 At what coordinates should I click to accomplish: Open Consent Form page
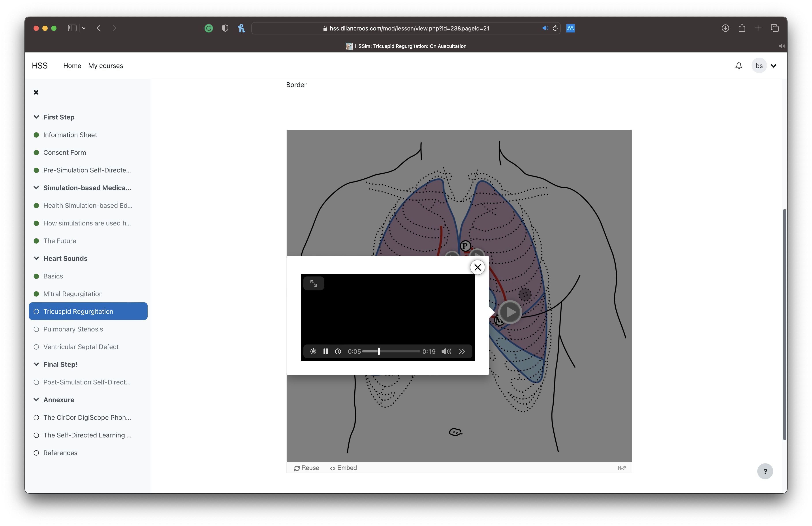[x=64, y=153]
